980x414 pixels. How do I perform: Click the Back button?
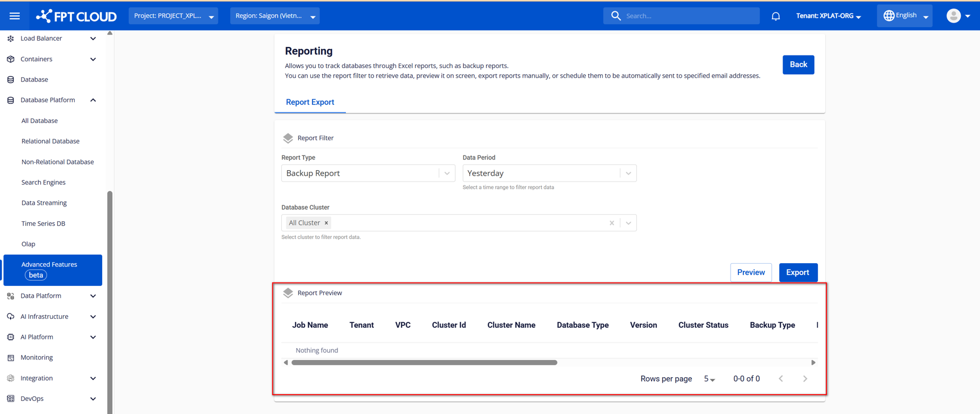798,65
